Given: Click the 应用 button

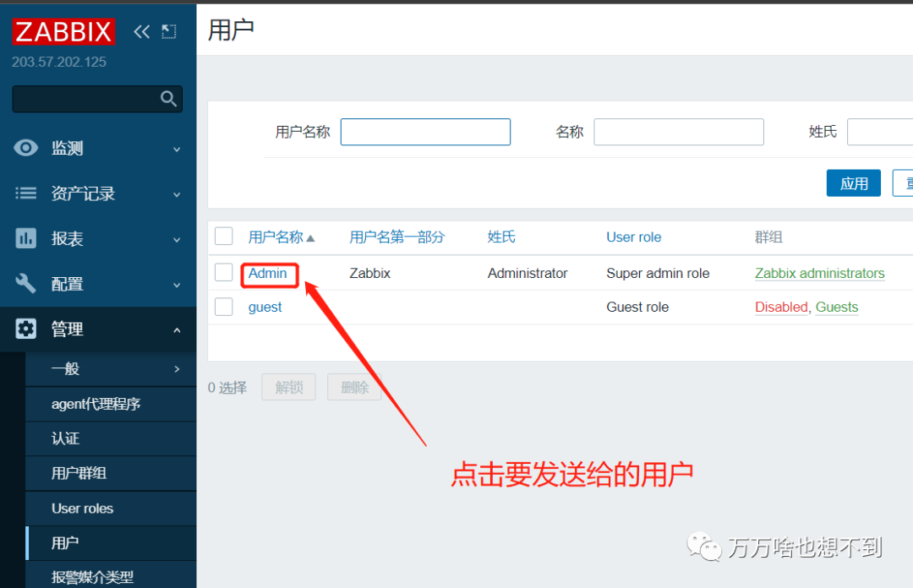Looking at the screenshot, I should point(853,183).
